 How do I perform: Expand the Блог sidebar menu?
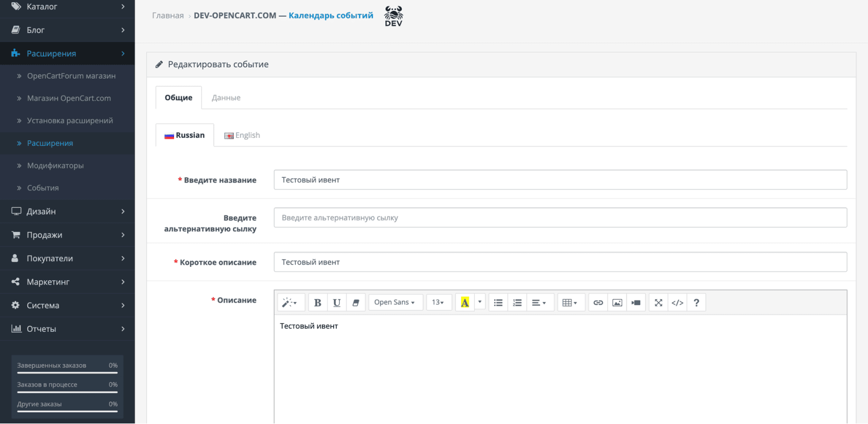(x=67, y=30)
